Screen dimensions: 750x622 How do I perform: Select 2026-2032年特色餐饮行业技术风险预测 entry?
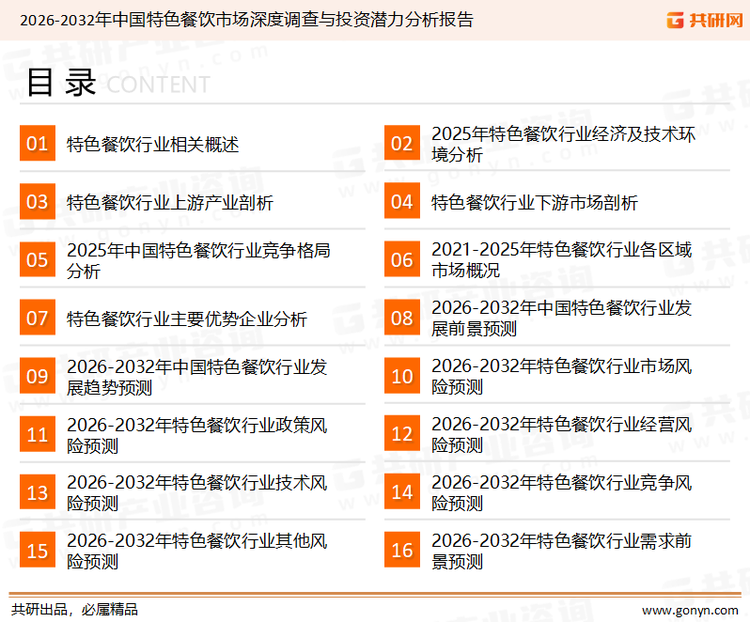click(197, 493)
